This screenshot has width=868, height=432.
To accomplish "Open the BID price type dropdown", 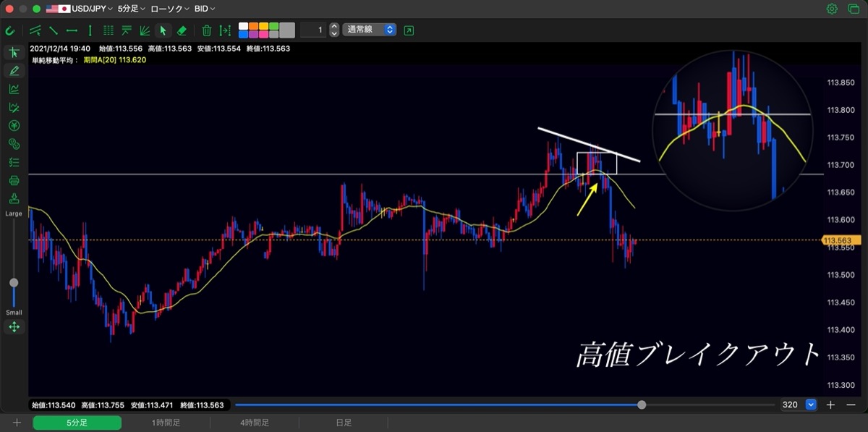I will coord(205,9).
